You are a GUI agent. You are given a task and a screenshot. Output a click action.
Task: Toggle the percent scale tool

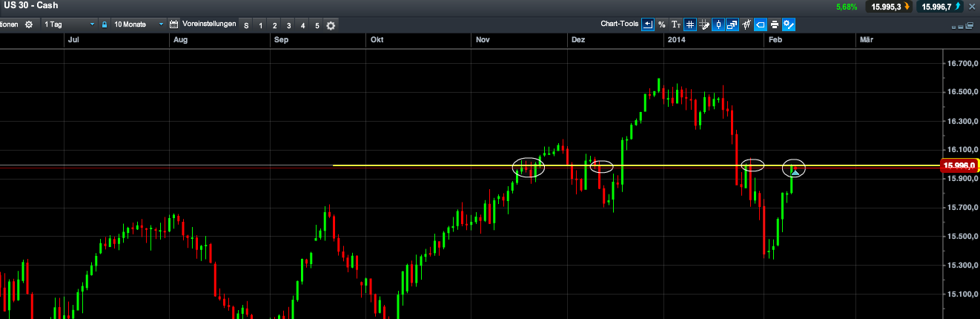pyautogui.click(x=662, y=24)
